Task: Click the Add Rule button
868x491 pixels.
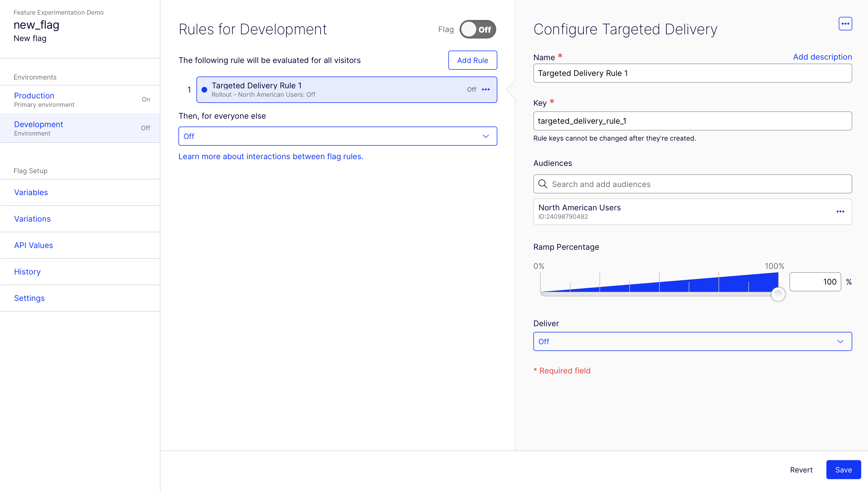Action: pyautogui.click(x=472, y=60)
